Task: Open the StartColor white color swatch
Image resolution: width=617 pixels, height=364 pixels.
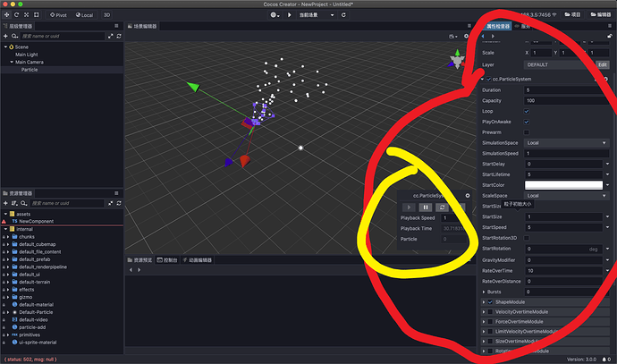Action: pyautogui.click(x=563, y=185)
